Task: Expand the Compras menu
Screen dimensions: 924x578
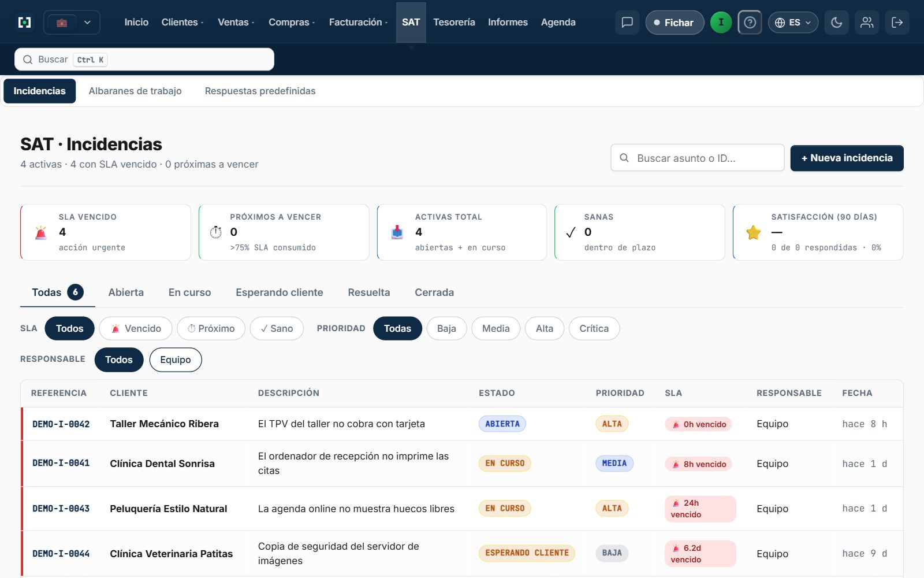Action: point(292,22)
